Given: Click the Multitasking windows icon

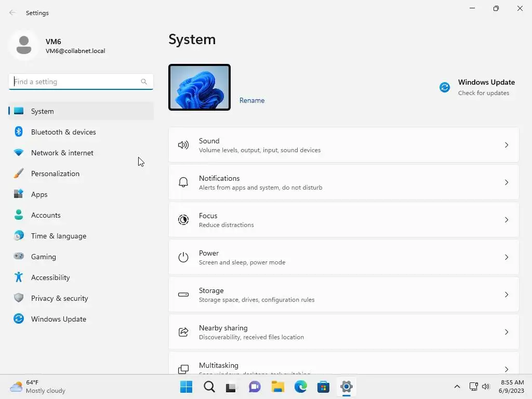Looking at the screenshot, I should (x=183, y=369).
